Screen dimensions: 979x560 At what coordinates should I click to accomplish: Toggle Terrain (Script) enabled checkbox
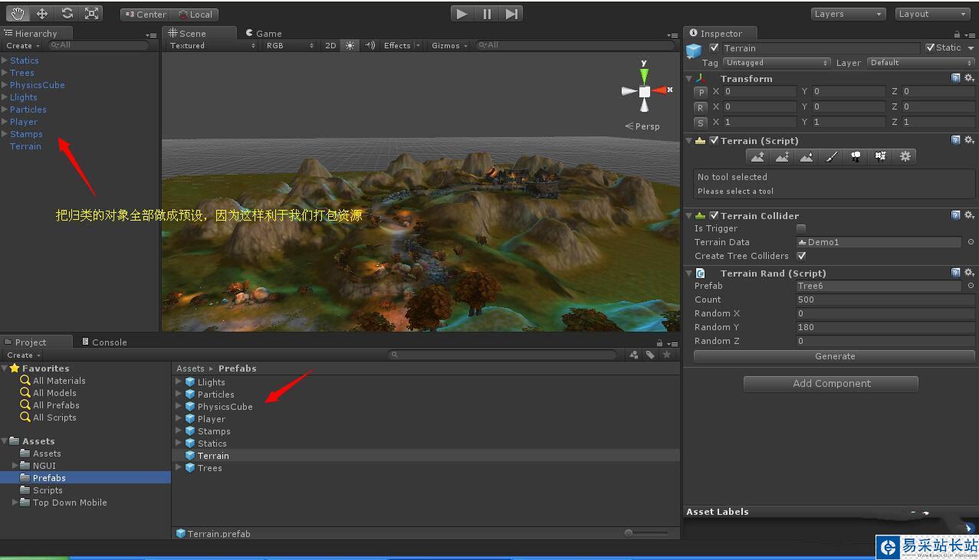click(714, 140)
